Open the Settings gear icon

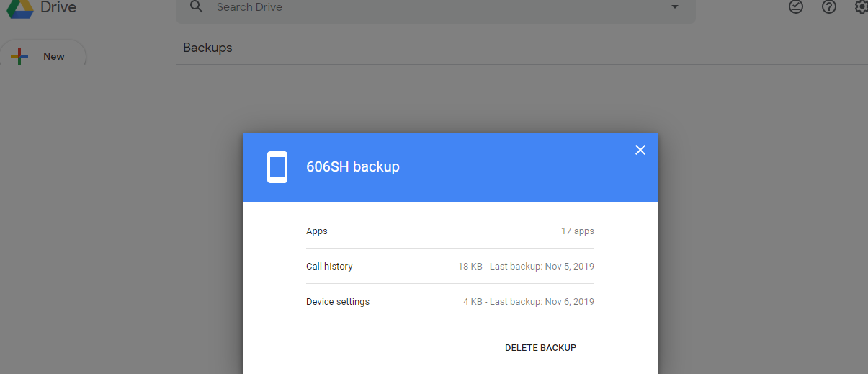click(861, 6)
